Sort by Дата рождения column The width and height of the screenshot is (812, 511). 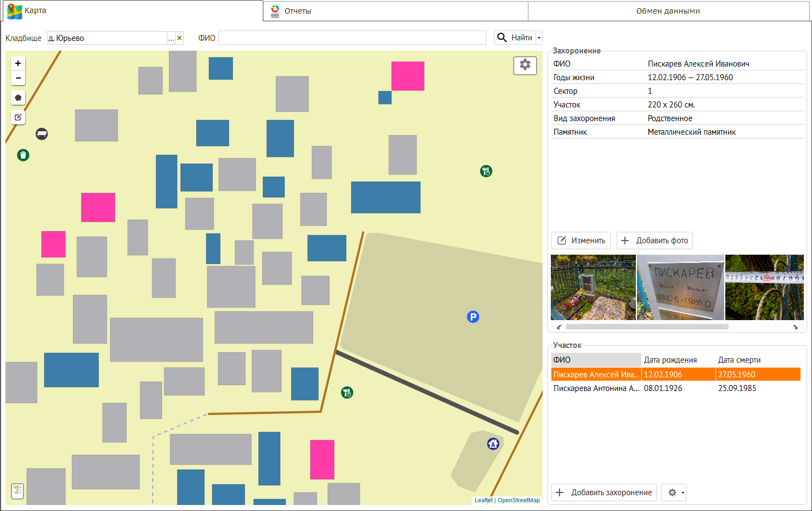pyautogui.click(x=678, y=360)
